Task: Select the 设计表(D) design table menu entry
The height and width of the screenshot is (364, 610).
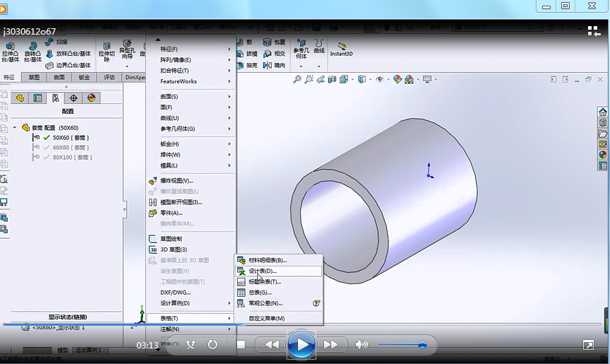Action: click(x=263, y=271)
